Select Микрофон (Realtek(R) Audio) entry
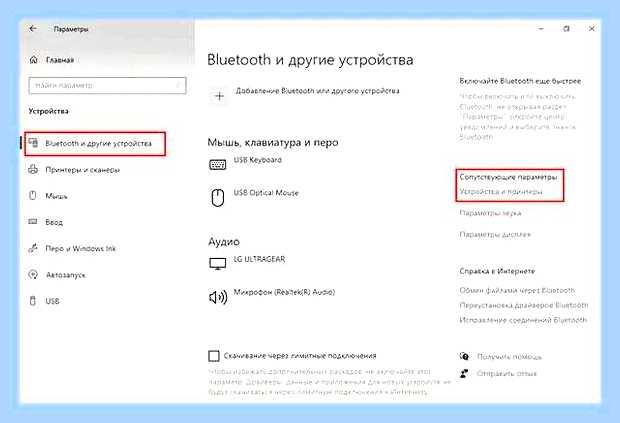Screen dimensions: 620x423 [284, 292]
